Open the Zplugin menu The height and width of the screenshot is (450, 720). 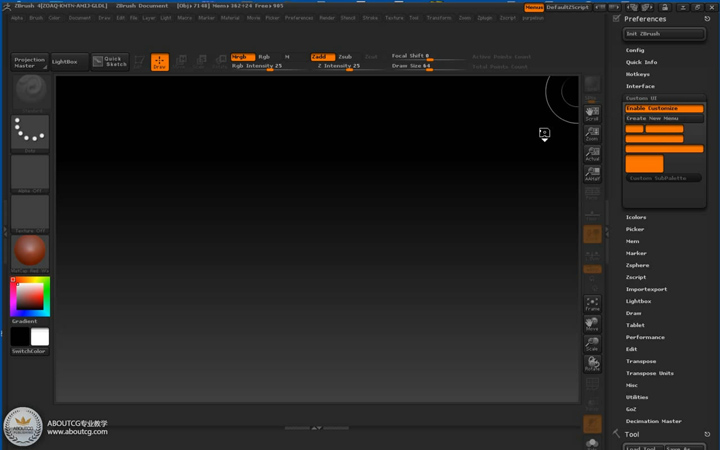(x=485, y=18)
